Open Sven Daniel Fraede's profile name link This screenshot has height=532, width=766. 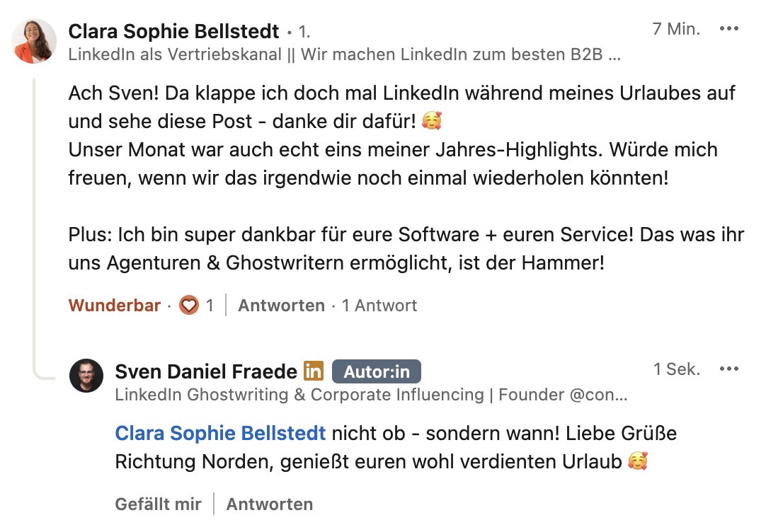tap(206, 371)
